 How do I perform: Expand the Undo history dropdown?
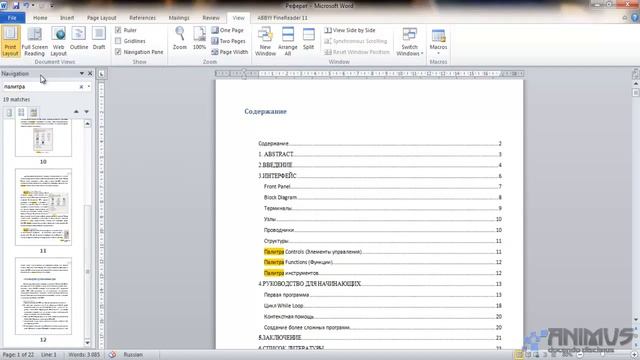coord(33,6)
